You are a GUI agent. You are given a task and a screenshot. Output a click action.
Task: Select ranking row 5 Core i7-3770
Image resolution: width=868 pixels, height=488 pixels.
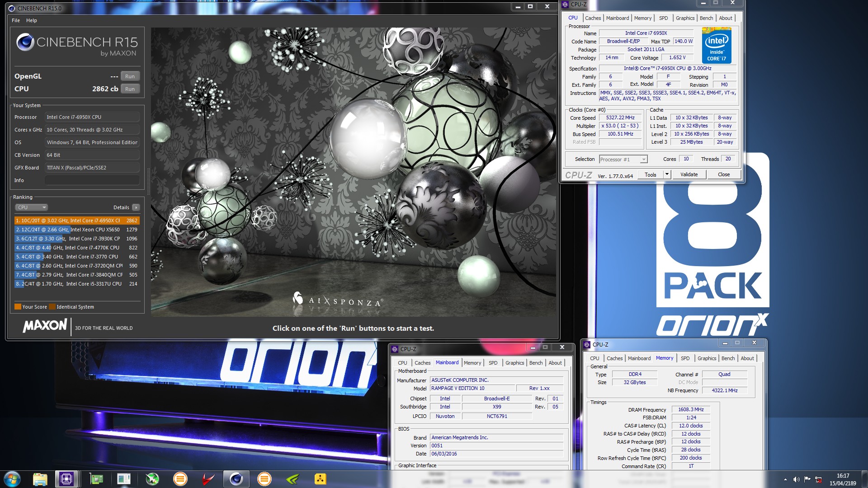pyautogui.click(x=77, y=257)
